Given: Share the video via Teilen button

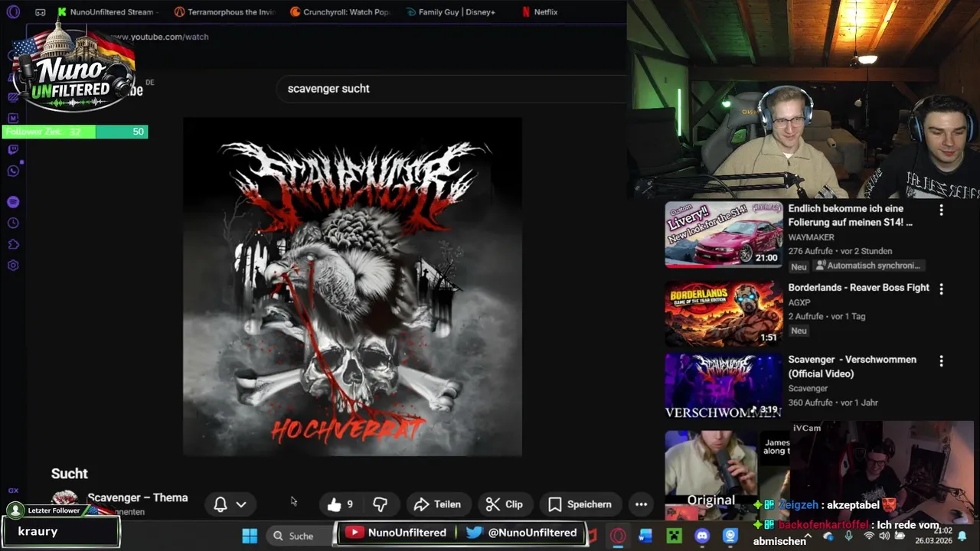Looking at the screenshot, I should point(437,504).
